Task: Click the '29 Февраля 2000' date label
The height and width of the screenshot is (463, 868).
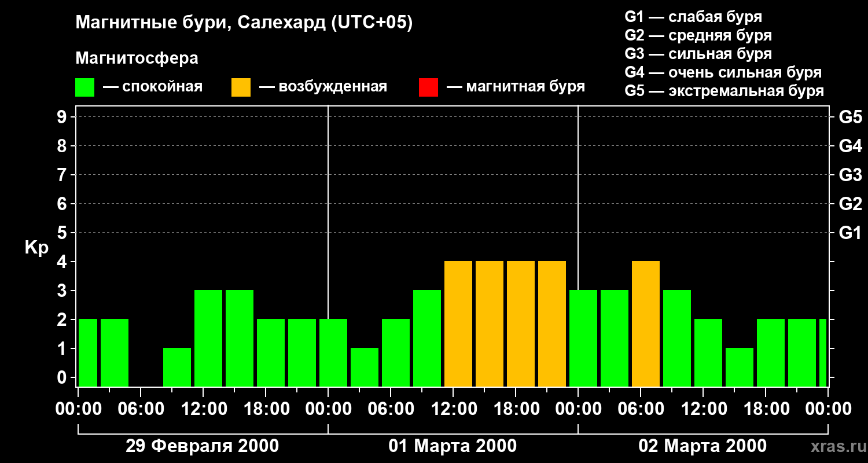Action: (203, 446)
